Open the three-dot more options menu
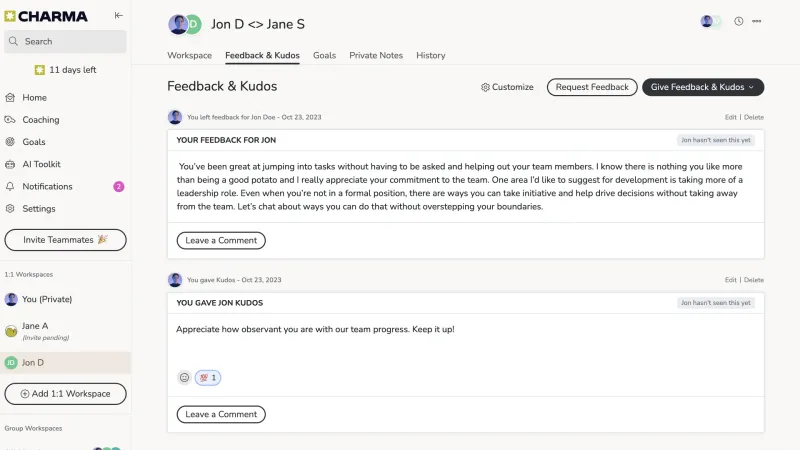 pos(757,21)
